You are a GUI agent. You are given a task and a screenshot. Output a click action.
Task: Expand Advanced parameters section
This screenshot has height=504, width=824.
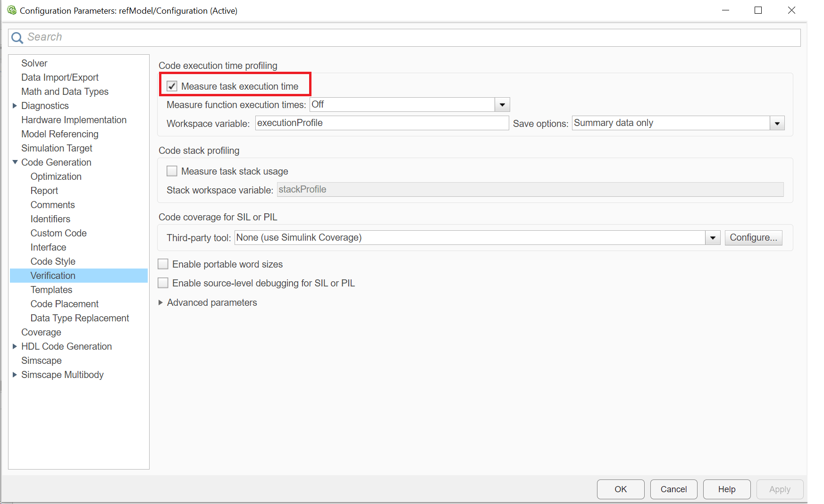pos(161,302)
